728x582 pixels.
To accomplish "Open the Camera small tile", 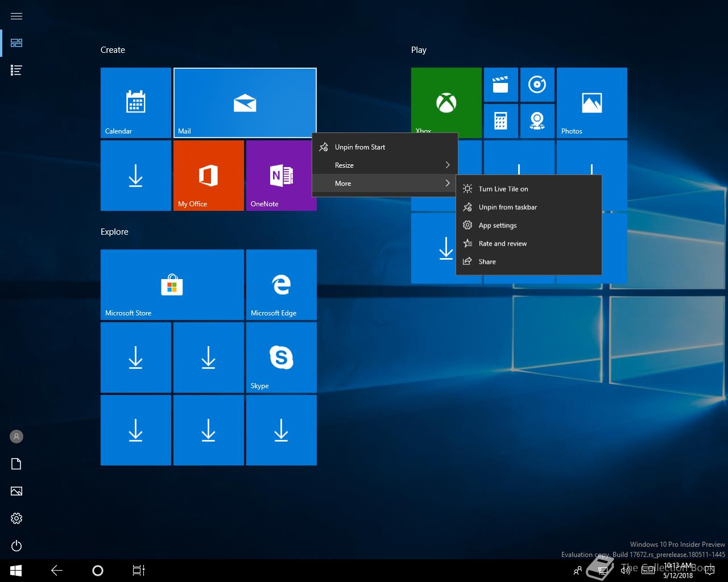I will [537, 121].
